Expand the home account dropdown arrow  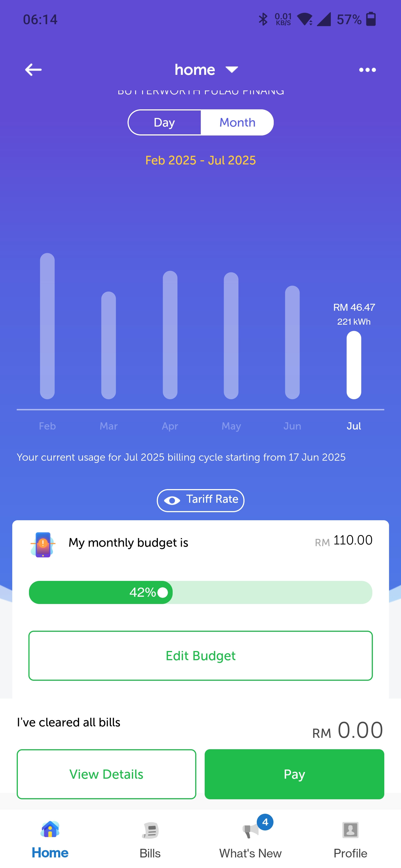tap(232, 70)
